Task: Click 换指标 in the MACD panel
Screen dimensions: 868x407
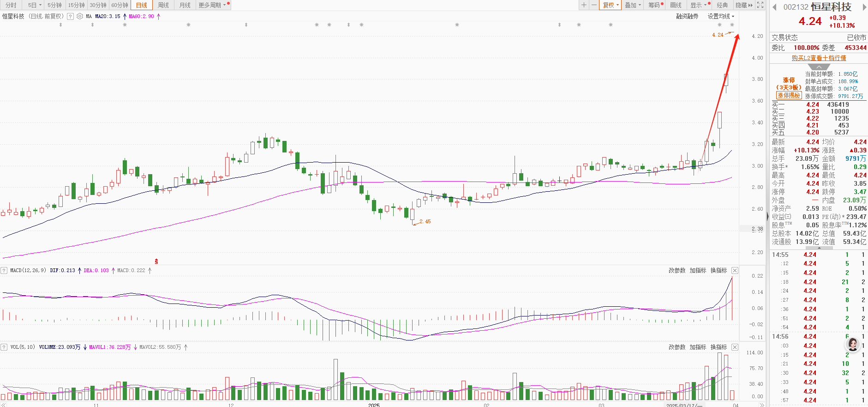Action: coord(718,270)
